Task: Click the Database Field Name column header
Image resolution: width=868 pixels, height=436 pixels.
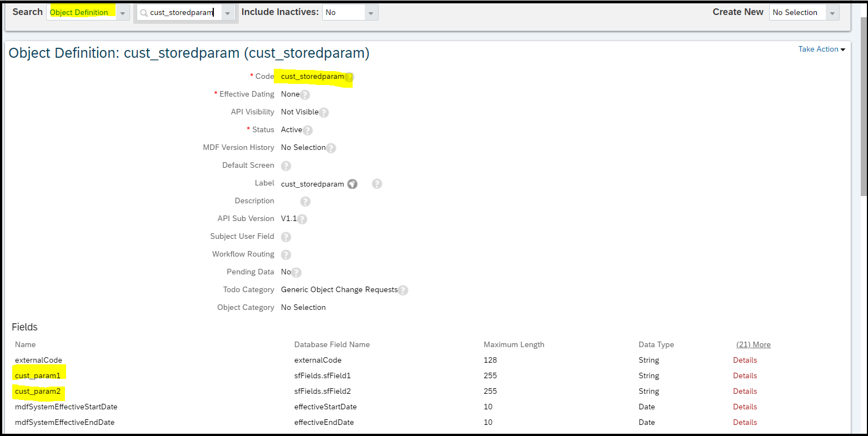Action: click(332, 344)
